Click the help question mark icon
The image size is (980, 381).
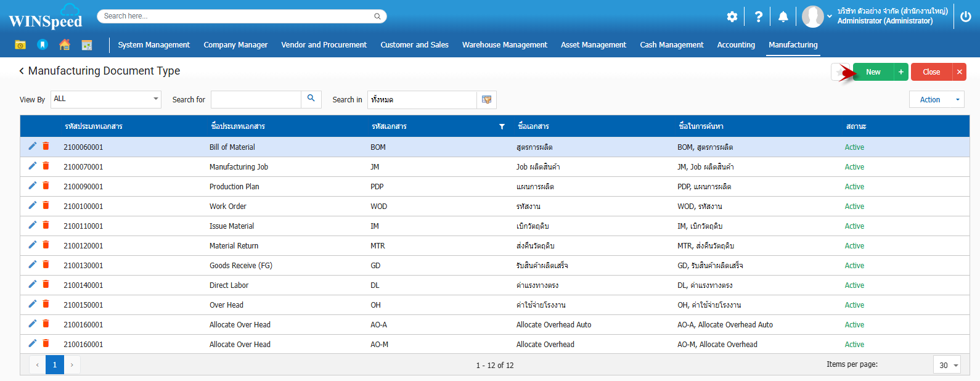758,17
